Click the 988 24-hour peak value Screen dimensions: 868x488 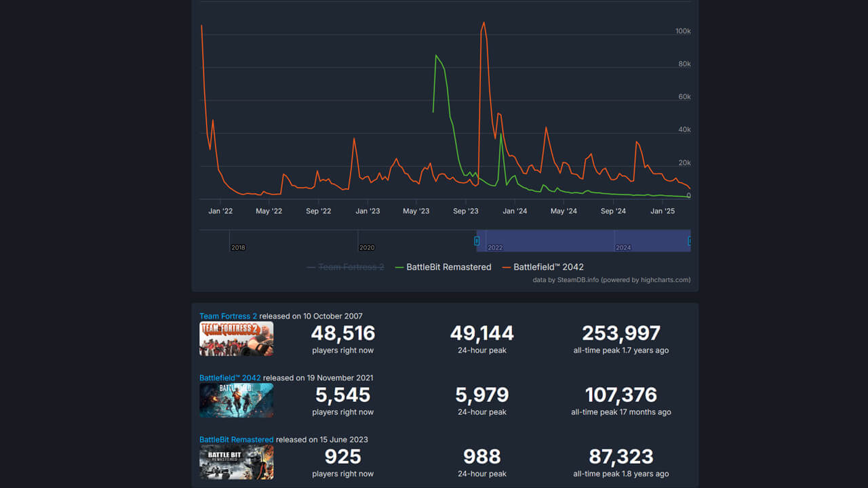click(x=482, y=456)
